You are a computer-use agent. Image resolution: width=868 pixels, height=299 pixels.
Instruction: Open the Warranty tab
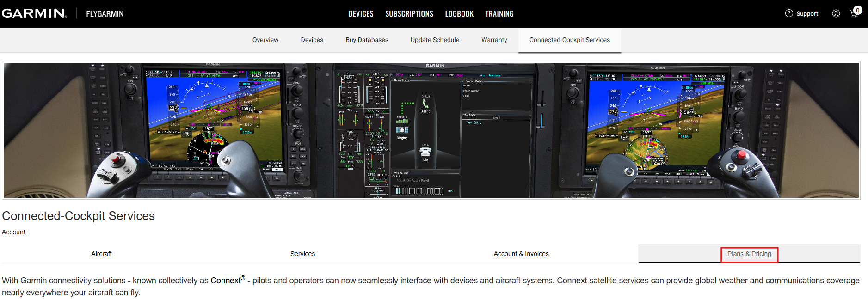click(494, 40)
